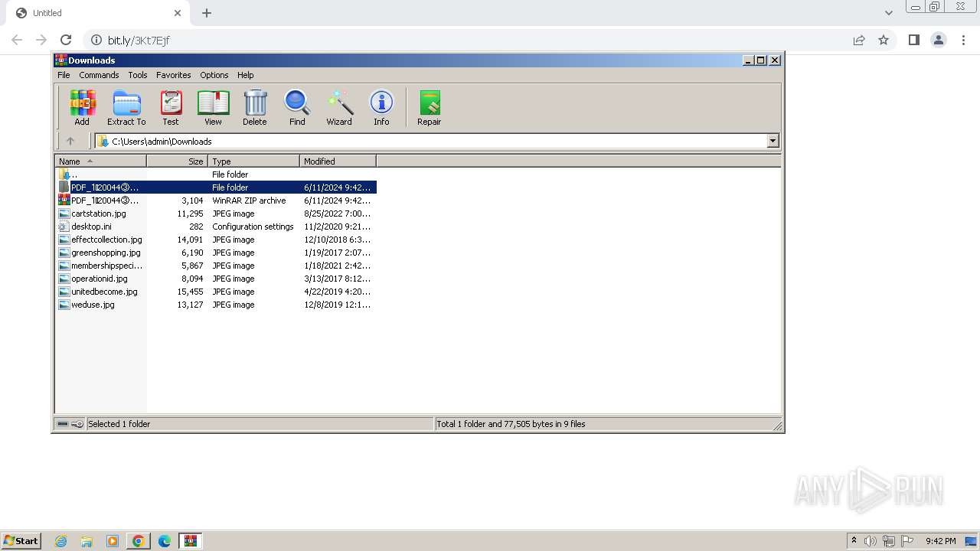980x551 pixels.
Task: Click the Configuration settings type cell
Action: pos(253,227)
